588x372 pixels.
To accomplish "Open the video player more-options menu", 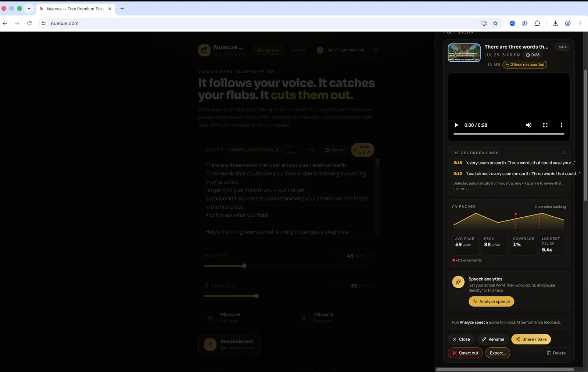I will click(x=562, y=125).
